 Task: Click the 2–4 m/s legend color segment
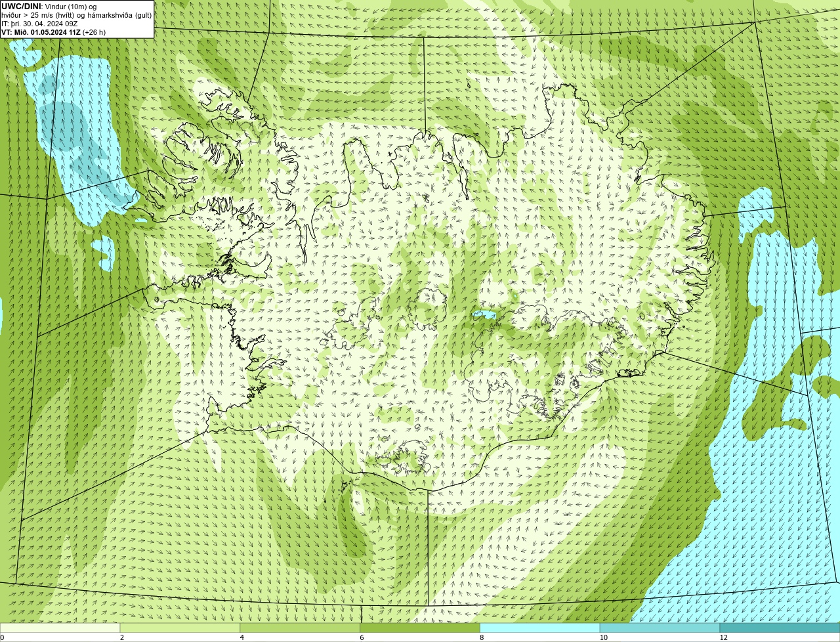[x=180, y=628]
